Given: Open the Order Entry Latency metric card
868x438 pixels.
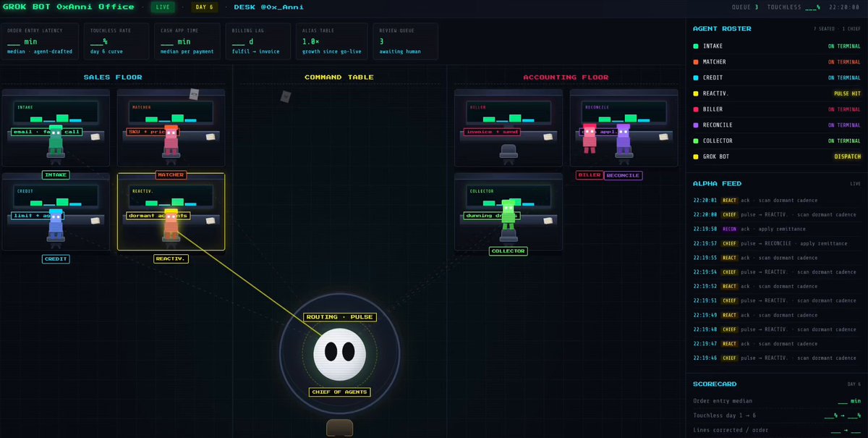Looking at the screenshot, I should tap(40, 41).
